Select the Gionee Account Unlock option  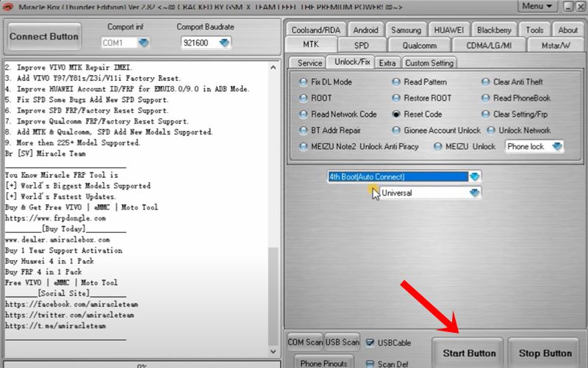(x=436, y=131)
